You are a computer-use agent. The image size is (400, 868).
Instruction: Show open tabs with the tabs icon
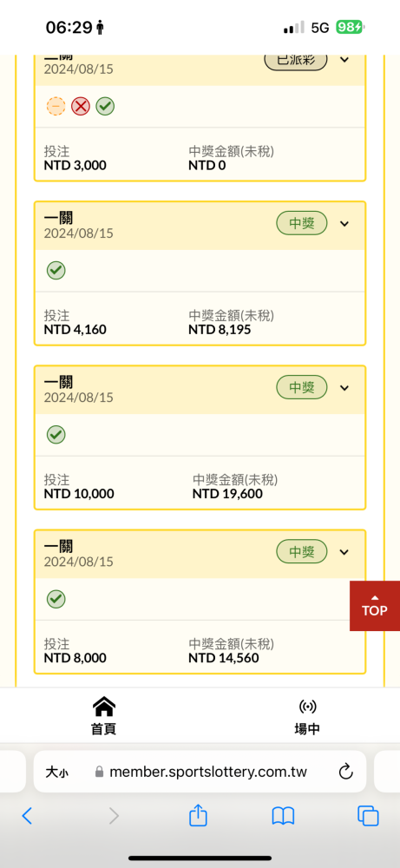pos(368,816)
